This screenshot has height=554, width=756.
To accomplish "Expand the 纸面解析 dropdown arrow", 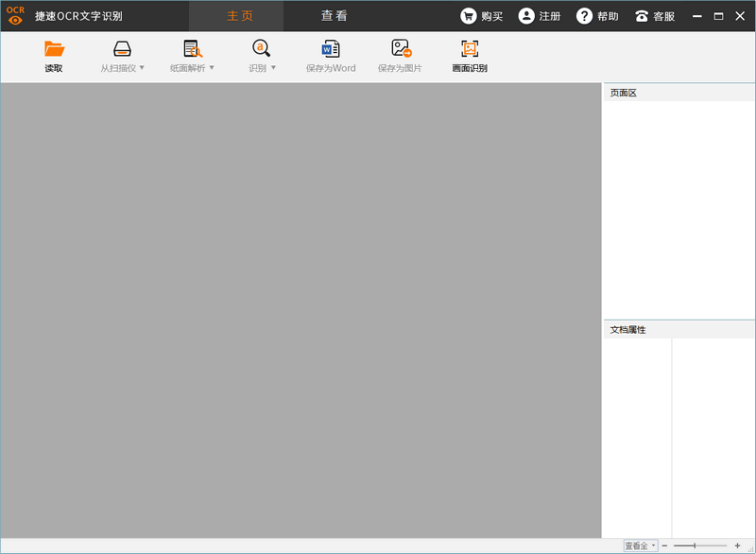I will click(212, 68).
